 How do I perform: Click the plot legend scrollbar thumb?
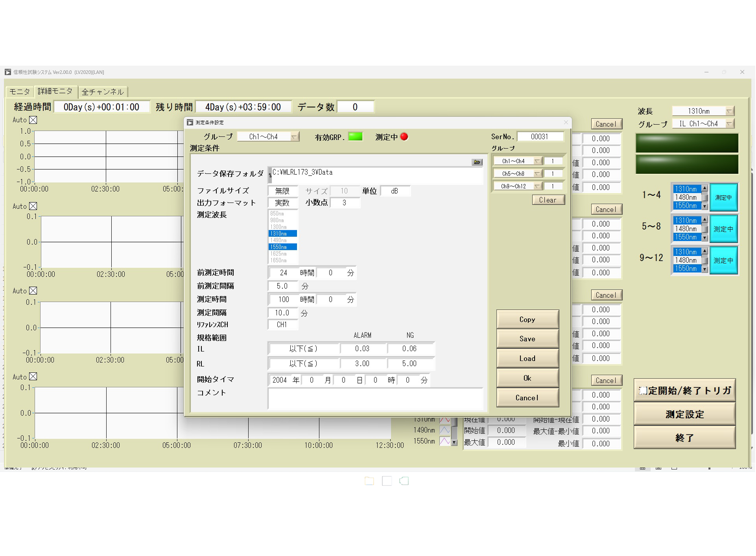[455, 422]
